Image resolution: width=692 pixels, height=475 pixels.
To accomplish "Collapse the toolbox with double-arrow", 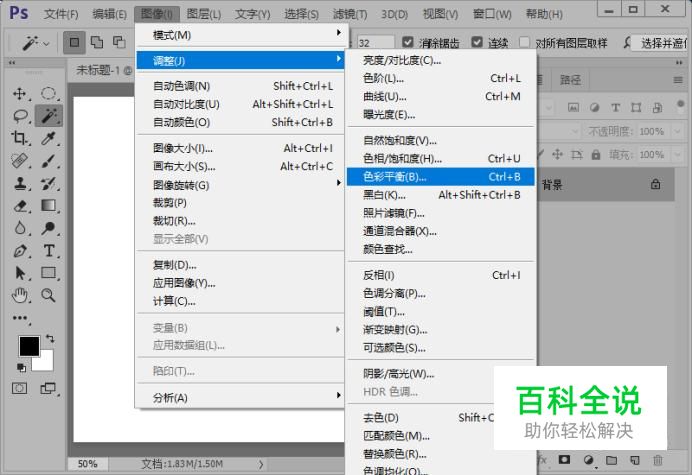I will pos(12,63).
